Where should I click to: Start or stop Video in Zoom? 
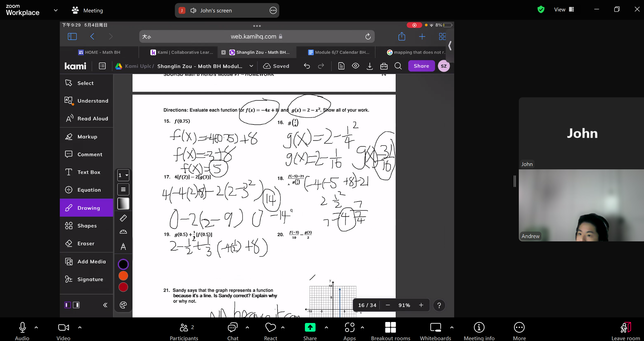[63, 331]
